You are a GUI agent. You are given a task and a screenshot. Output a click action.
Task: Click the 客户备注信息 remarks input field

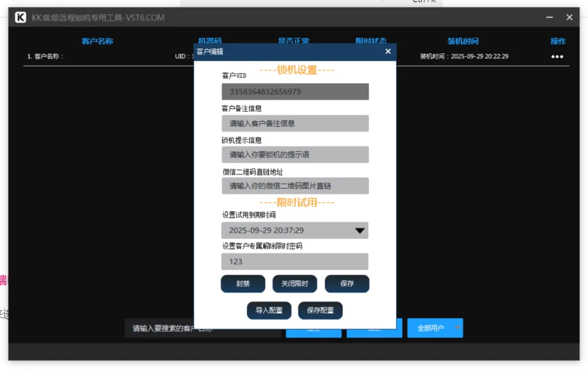(x=295, y=123)
